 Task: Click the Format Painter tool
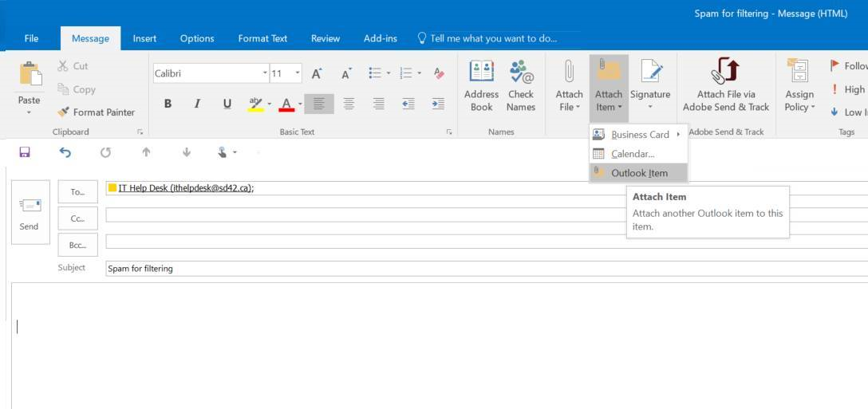tap(96, 112)
